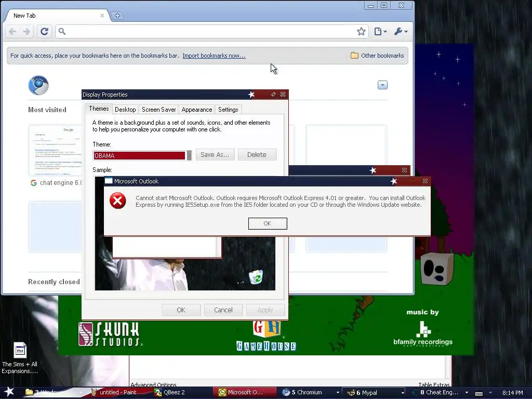This screenshot has width=532, height=399.
Task: Open the star Start button
Action: [8, 392]
